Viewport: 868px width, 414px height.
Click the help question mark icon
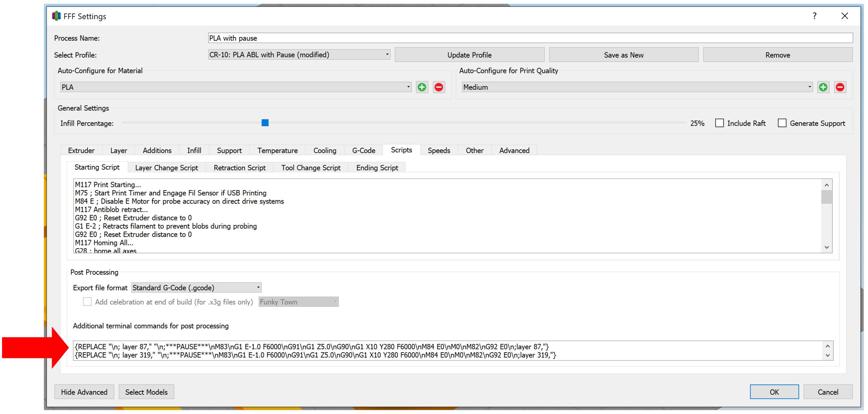pyautogui.click(x=815, y=16)
